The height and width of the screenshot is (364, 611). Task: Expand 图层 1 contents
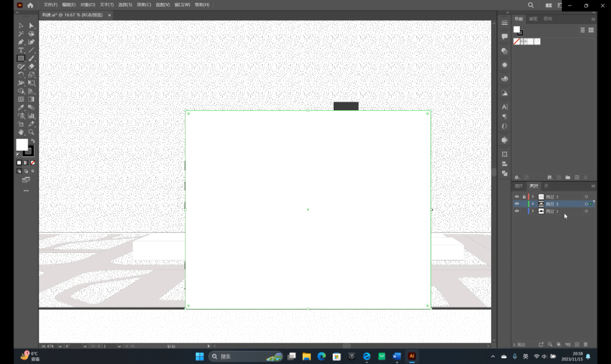click(x=533, y=211)
